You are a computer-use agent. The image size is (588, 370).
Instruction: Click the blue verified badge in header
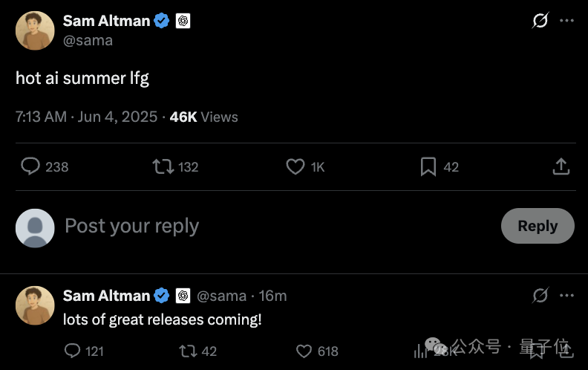click(162, 21)
